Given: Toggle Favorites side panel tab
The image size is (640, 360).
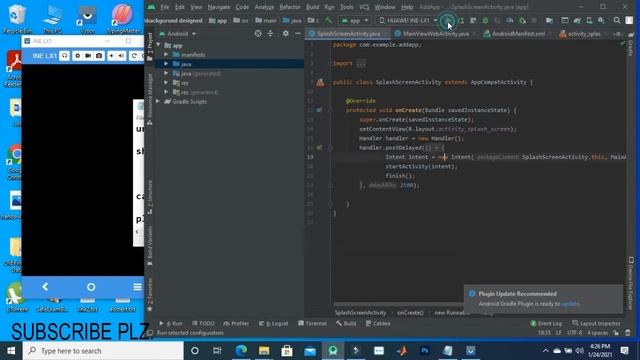Looking at the screenshot, I should point(150,295).
